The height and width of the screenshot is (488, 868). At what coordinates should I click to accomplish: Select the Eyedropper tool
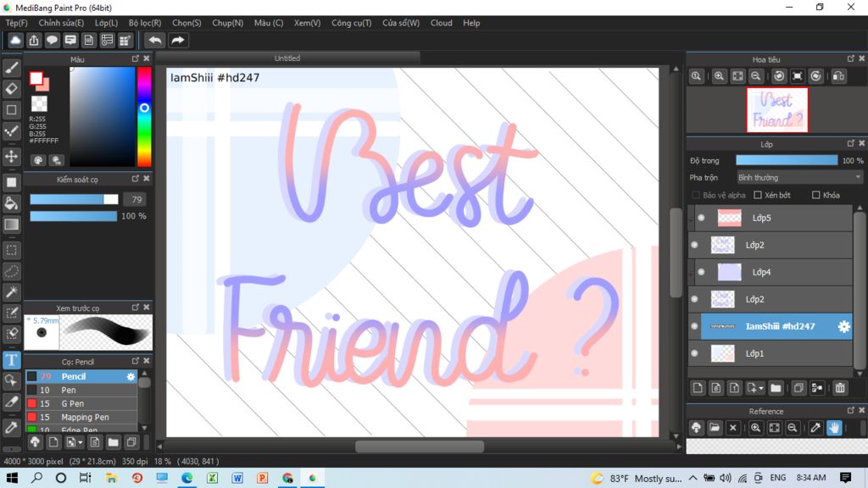click(x=11, y=427)
